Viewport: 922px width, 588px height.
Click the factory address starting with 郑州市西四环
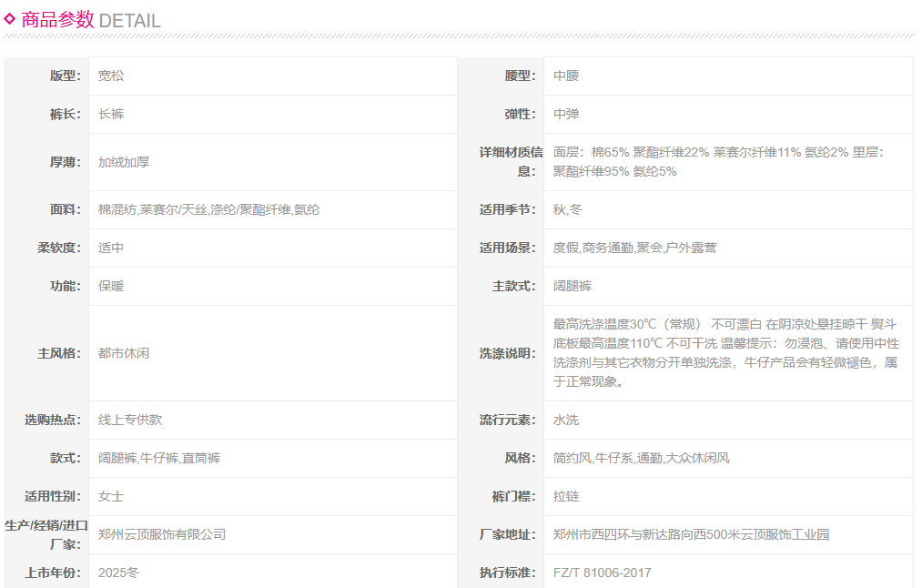(691, 534)
